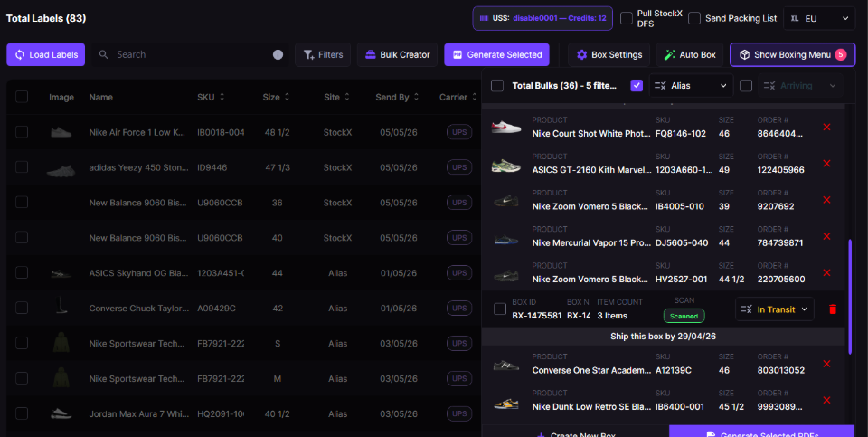868x437 pixels.
Task: Select Nike Air Force 1 Low row checkbox
Action: click(x=22, y=132)
